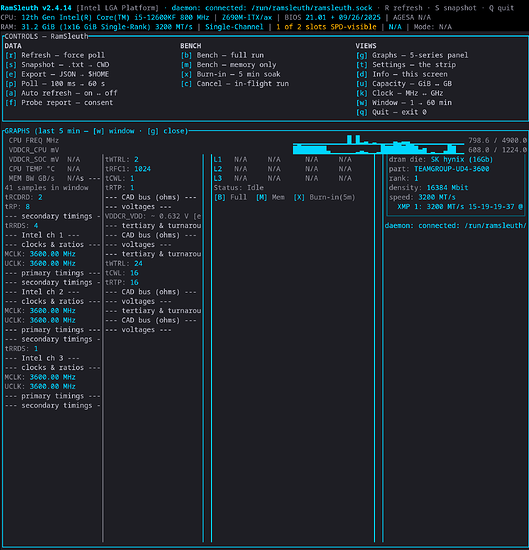Click the VDDCR_VDD 0.632 V reading
Image resolution: width=529 pixels, height=550 pixels.
point(153,216)
